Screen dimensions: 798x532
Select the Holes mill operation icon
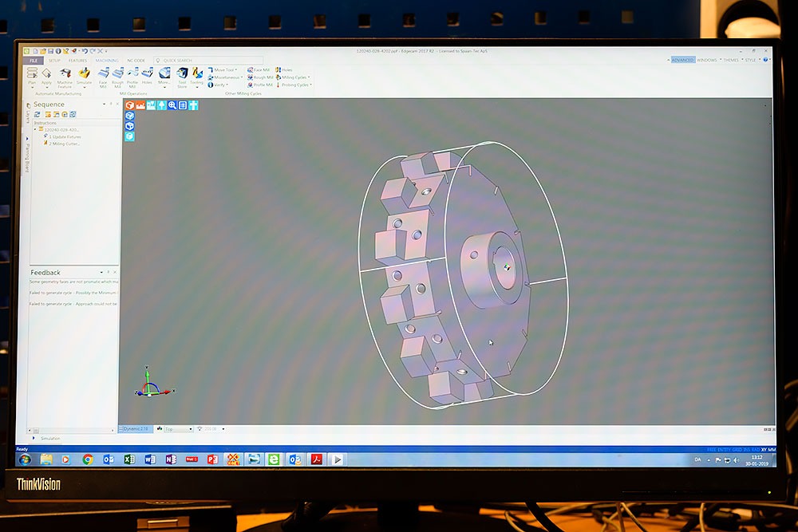147,75
